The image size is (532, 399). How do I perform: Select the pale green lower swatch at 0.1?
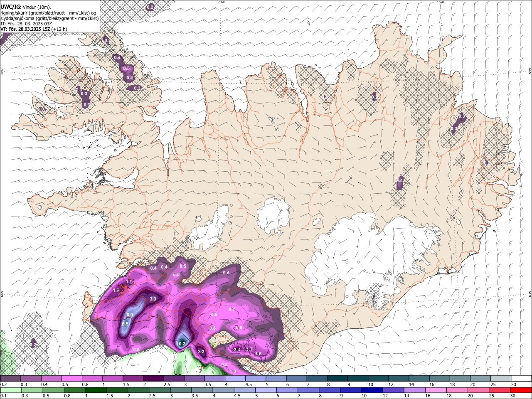[11, 390]
